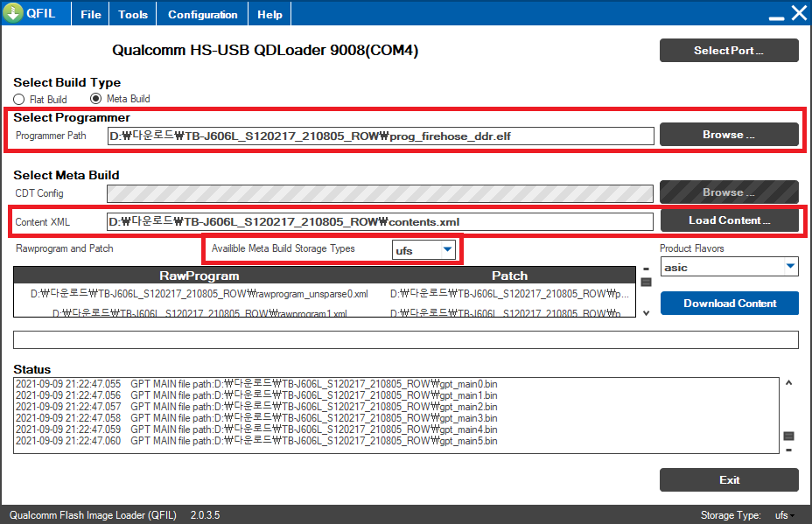Click the RawProgram column header
This screenshot has width=812, height=524.
point(199,276)
